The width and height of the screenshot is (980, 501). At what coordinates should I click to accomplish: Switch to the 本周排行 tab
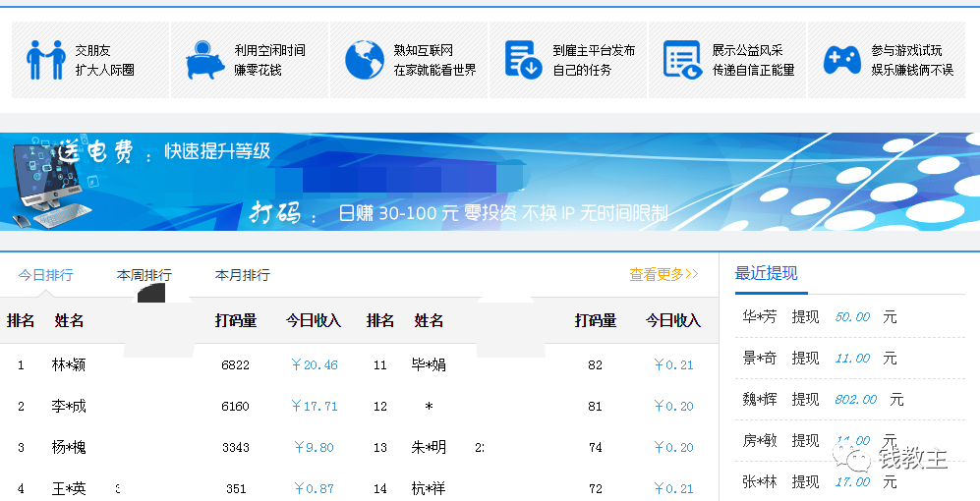point(144,275)
